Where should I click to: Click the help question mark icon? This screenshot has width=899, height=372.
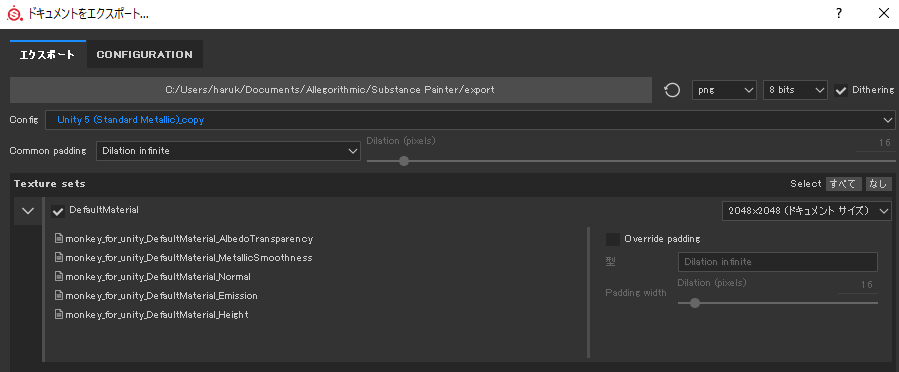(839, 14)
